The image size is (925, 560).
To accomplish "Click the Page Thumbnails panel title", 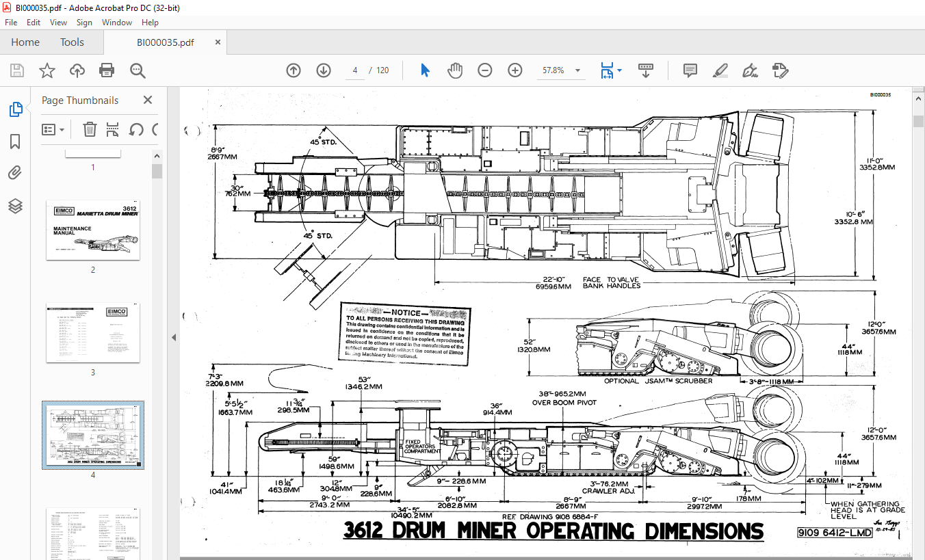I will coord(80,100).
